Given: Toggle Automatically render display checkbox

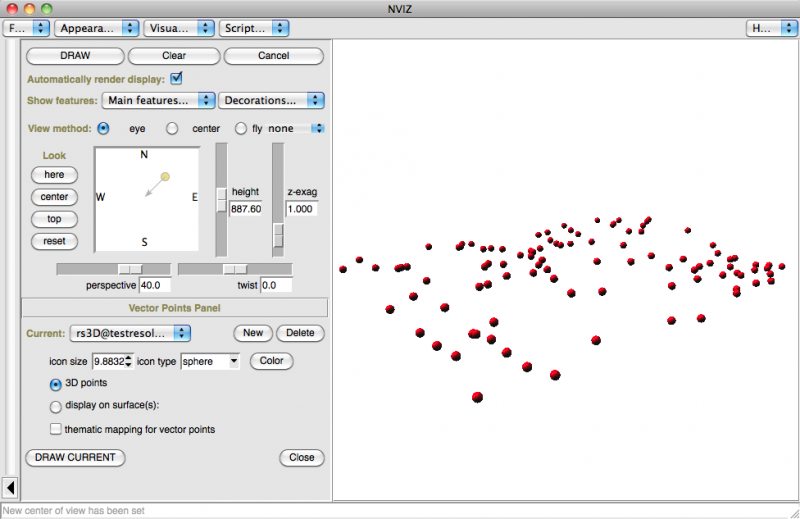Looking at the screenshot, I should pyautogui.click(x=177, y=78).
